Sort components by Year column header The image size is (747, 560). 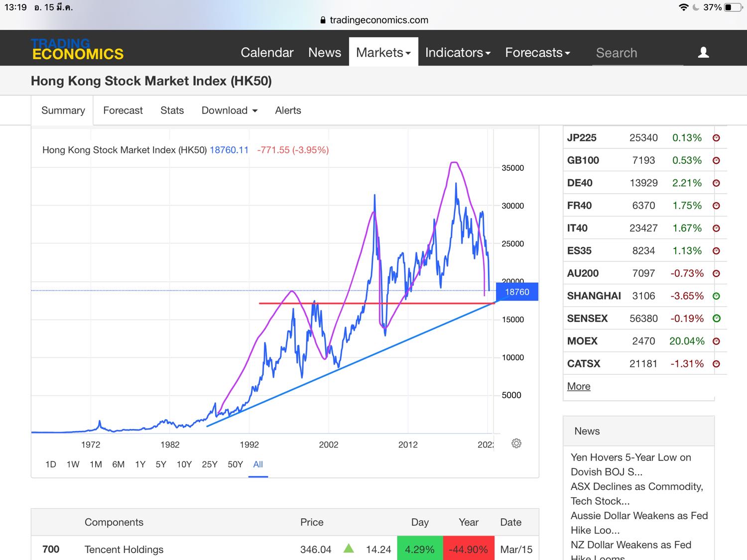(x=469, y=522)
